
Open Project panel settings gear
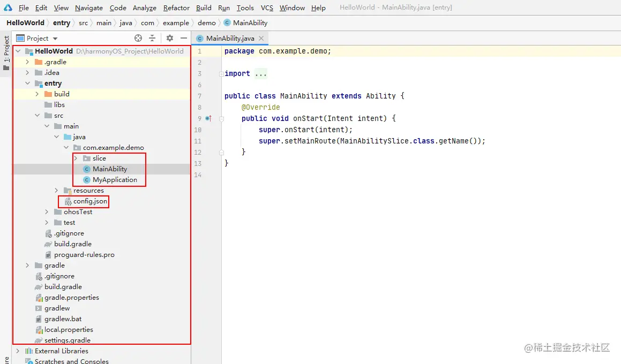pyautogui.click(x=170, y=38)
